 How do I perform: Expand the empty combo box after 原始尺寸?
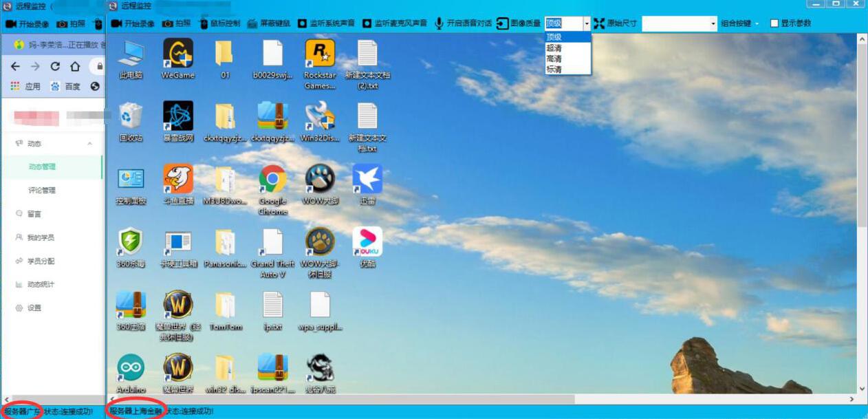(713, 23)
